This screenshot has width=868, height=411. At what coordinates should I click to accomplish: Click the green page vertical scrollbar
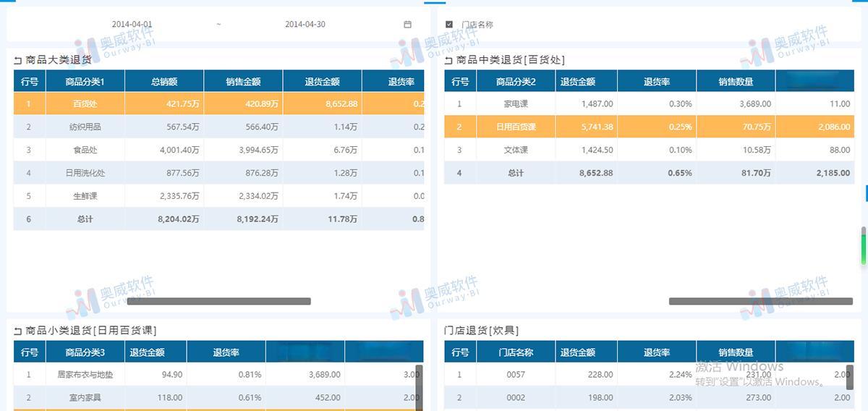864,247
